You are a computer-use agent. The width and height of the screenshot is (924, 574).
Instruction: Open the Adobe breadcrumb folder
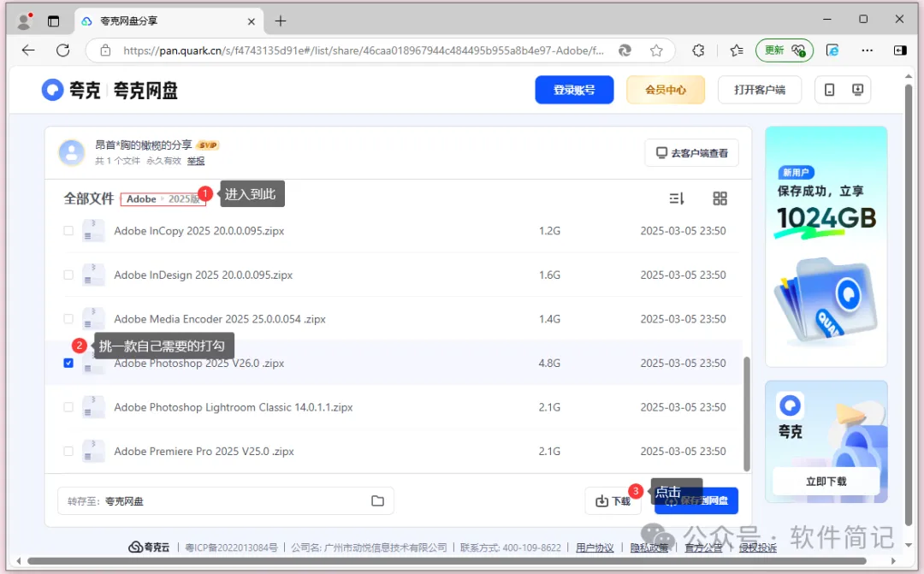141,199
